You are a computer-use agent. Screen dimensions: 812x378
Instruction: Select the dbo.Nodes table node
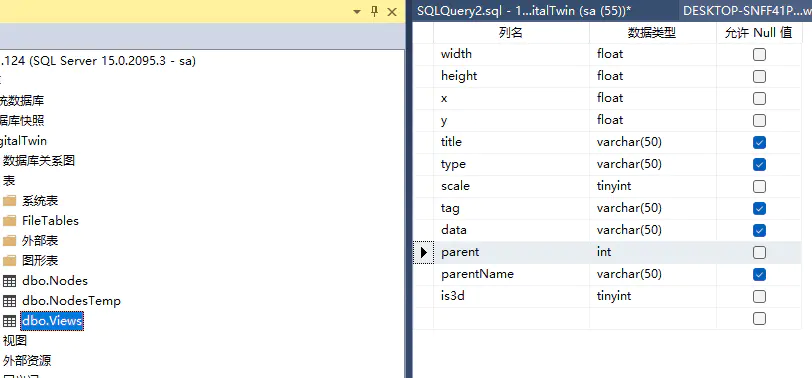(x=55, y=281)
